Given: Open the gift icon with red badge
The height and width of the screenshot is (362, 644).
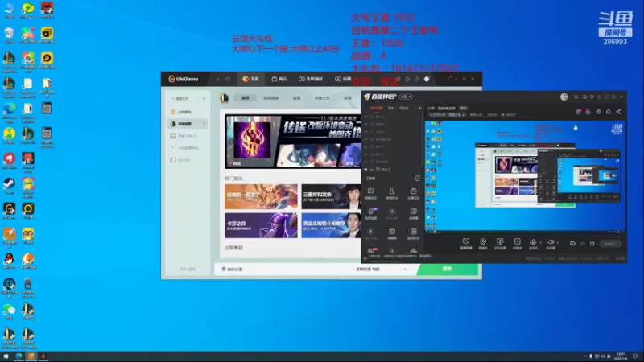Looking at the screenshot, I should (578, 112).
